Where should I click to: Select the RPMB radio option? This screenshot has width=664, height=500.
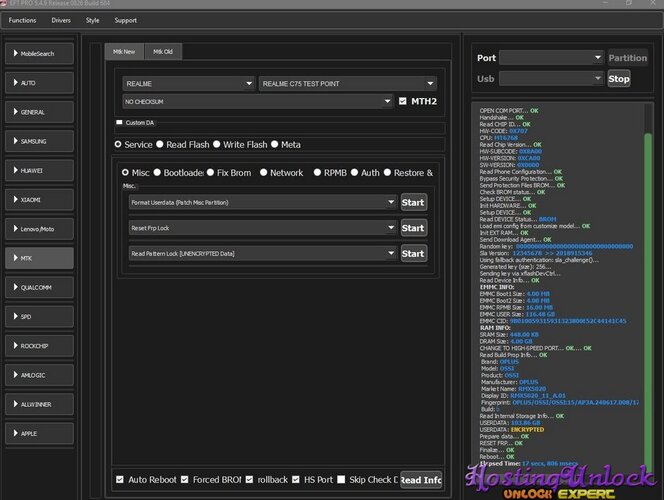point(317,172)
